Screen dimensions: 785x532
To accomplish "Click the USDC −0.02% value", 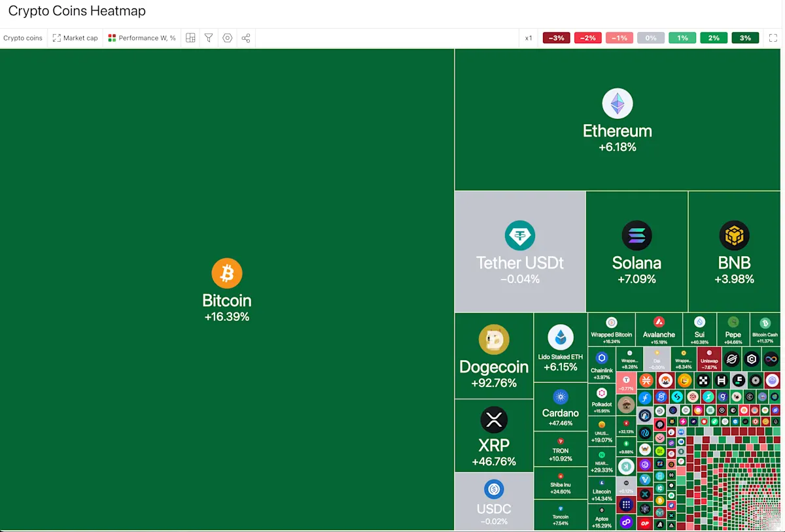I will [494, 522].
